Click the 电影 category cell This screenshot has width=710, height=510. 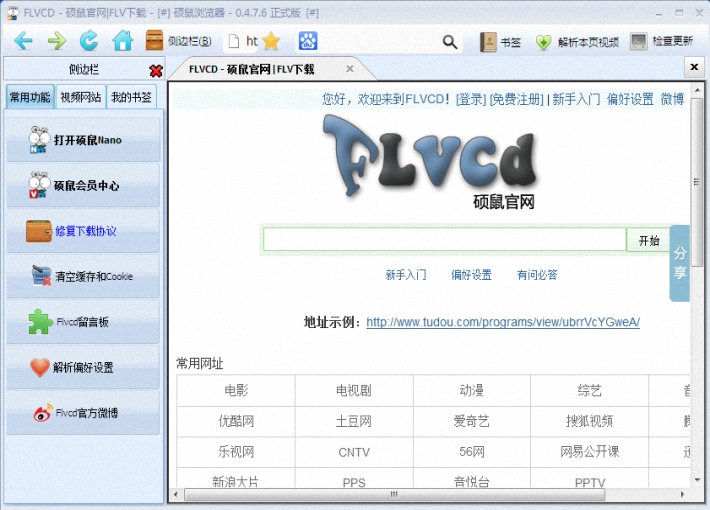236,390
